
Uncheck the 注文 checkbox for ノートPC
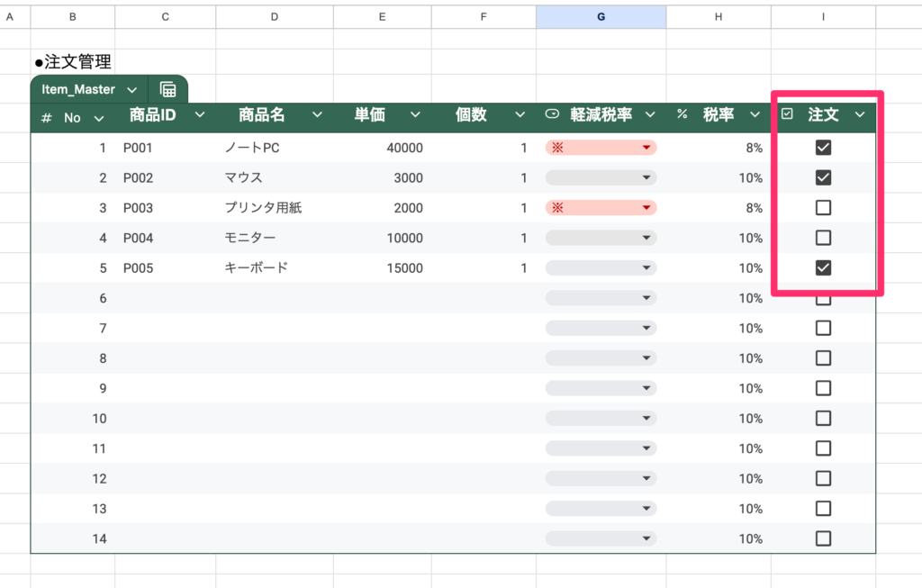point(823,148)
